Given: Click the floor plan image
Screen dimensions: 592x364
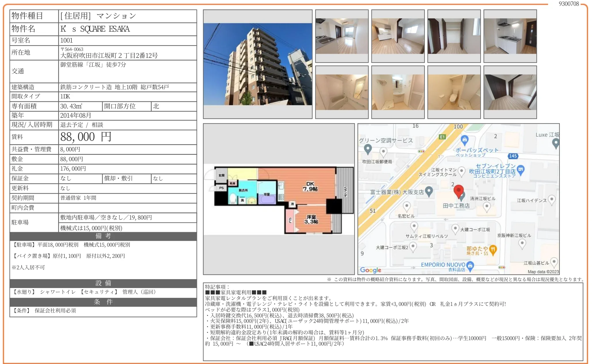Looking at the screenshot, I should tap(279, 199).
